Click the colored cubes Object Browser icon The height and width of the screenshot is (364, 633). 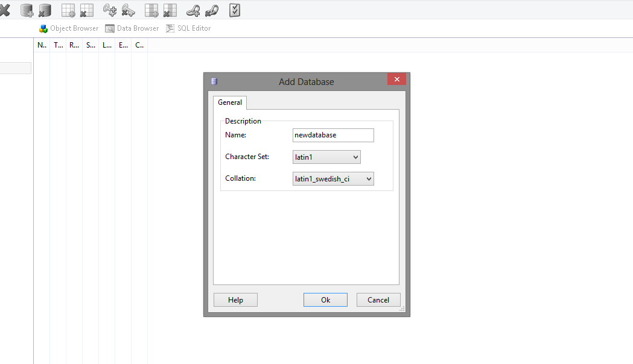click(x=43, y=28)
